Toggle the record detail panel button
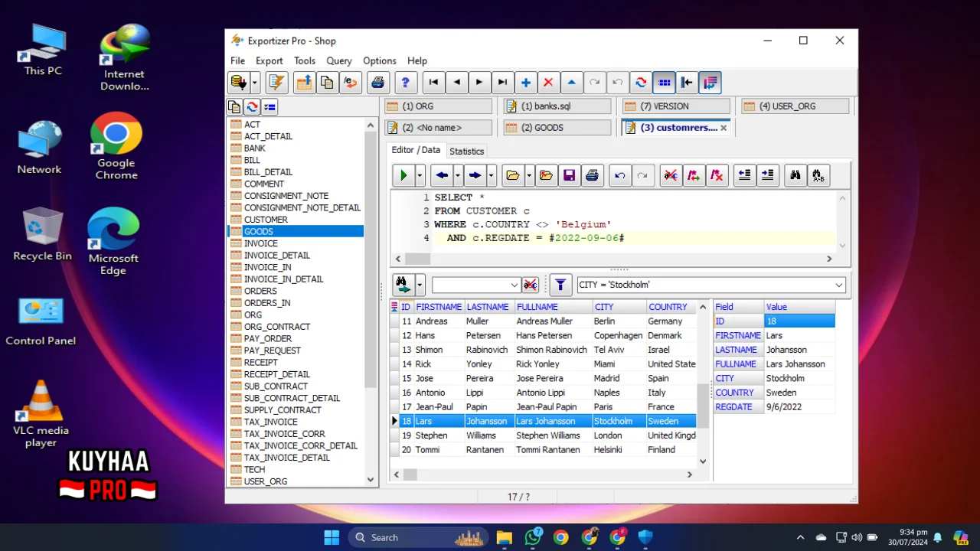 pos(710,83)
